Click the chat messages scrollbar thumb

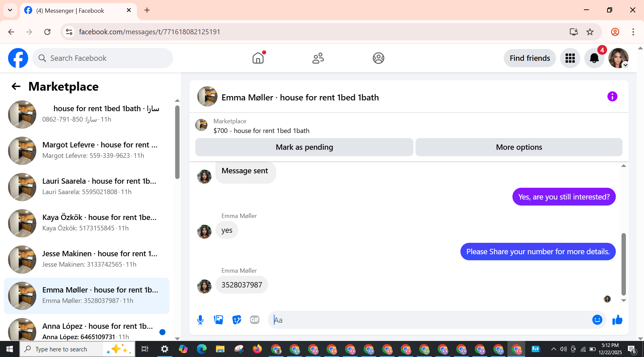tap(624, 264)
